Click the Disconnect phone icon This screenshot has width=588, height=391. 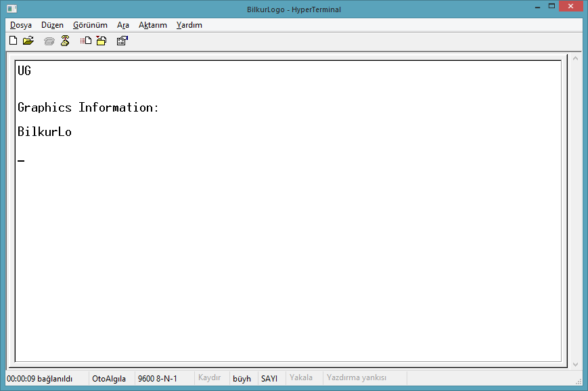coord(65,41)
